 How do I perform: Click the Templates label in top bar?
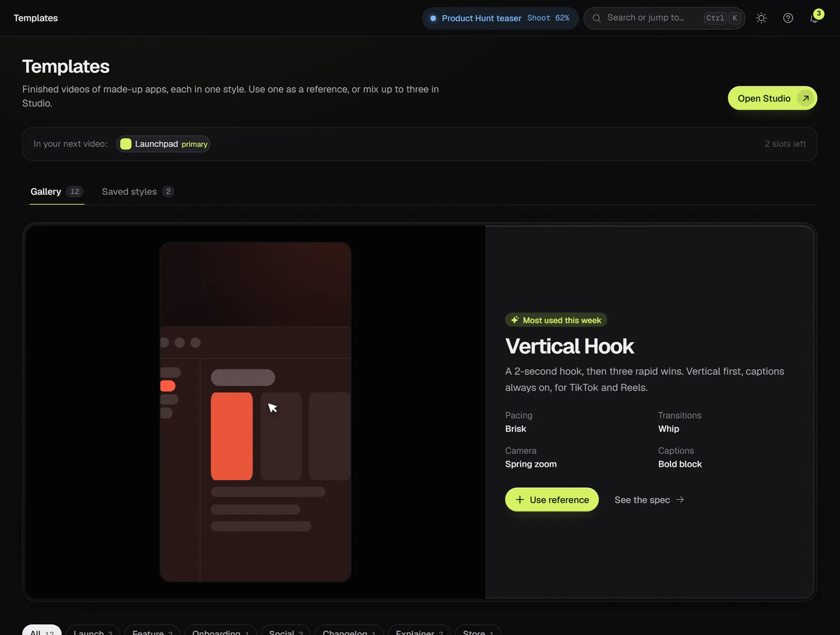(x=35, y=18)
